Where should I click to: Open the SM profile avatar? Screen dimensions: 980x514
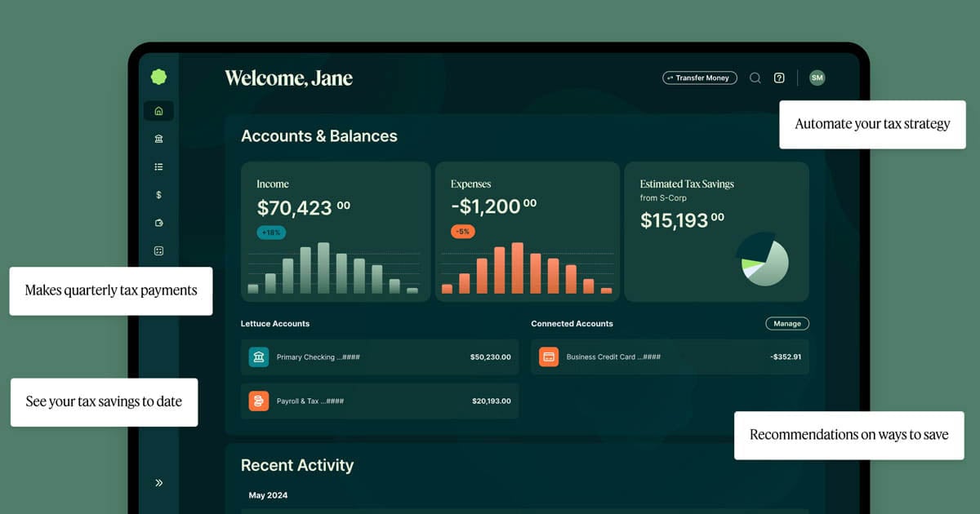coord(817,78)
